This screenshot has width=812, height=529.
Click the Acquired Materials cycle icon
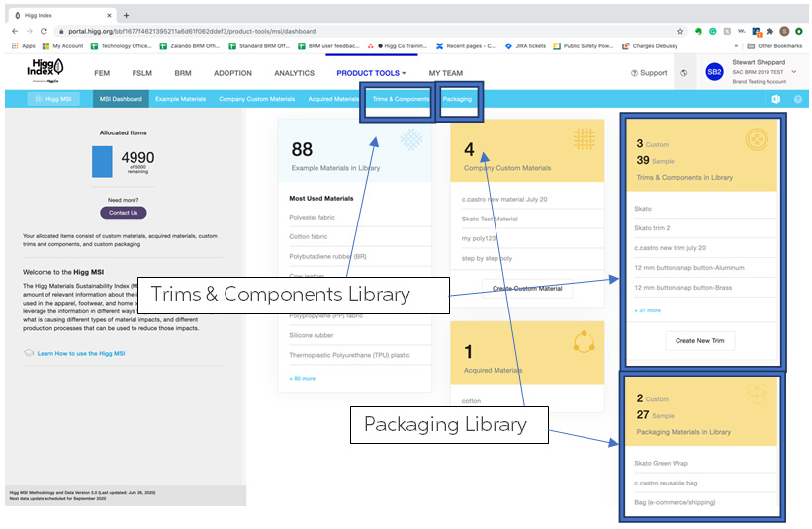click(584, 341)
